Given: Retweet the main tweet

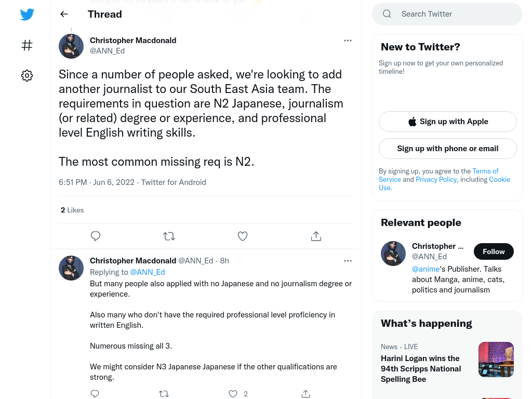Looking at the screenshot, I should pyautogui.click(x=169, y=236).
